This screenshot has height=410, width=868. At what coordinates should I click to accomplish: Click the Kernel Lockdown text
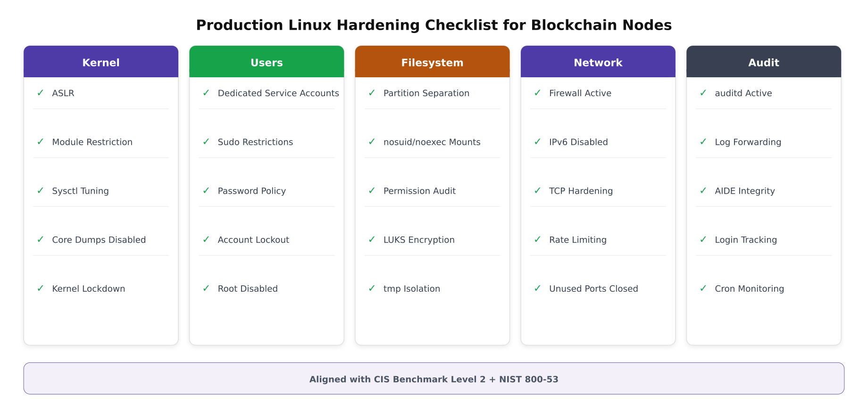tap(89, 289)
